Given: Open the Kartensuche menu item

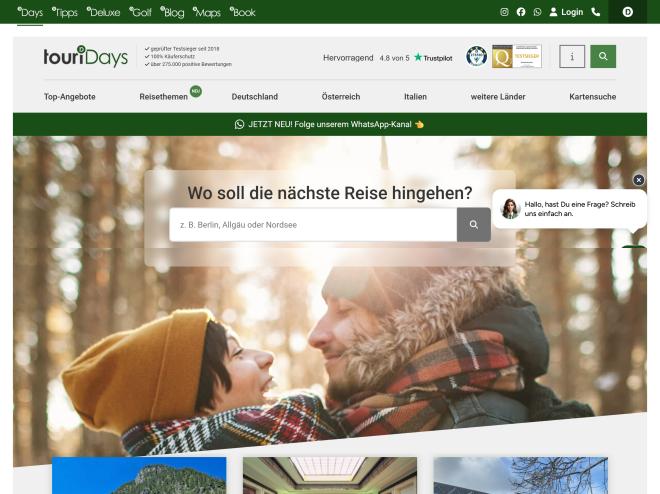Looking at the screenshot, I should 593,97.
